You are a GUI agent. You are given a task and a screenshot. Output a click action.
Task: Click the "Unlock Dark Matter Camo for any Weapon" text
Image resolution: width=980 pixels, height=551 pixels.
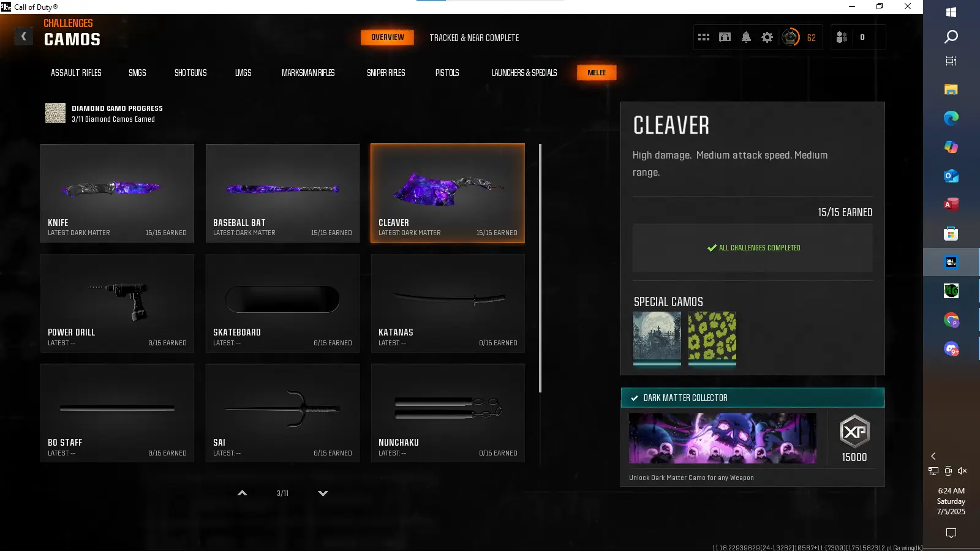pyautogui.click(x=692, y=478)
